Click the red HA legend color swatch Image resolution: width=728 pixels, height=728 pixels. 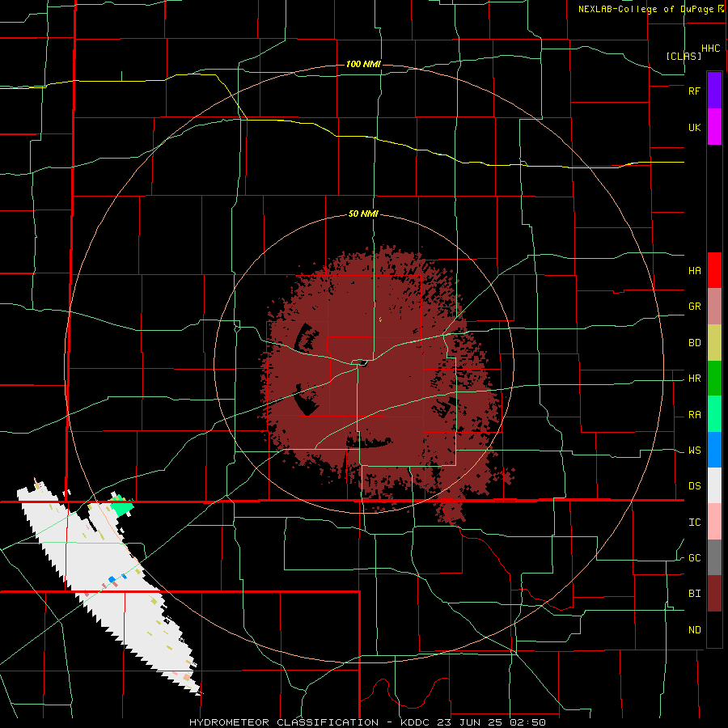pos(714,270)
